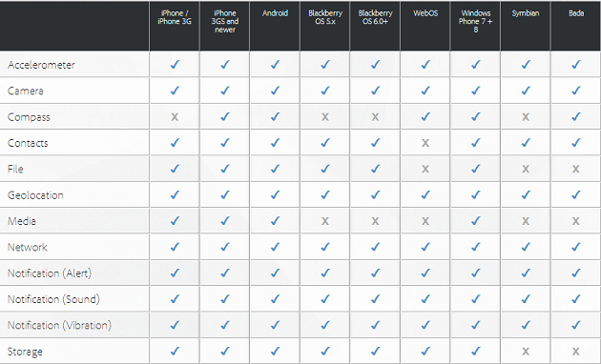The width and height of the screenshot is (601, 364).
Task: Click the checkmark for Media on Windows Phone
Action: [476, 221]
